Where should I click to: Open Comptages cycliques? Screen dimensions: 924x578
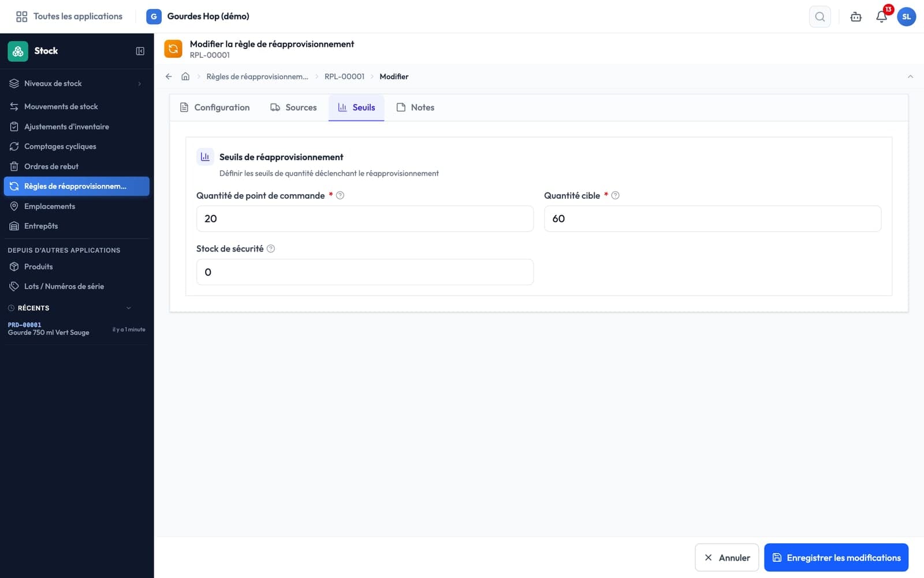76,146
